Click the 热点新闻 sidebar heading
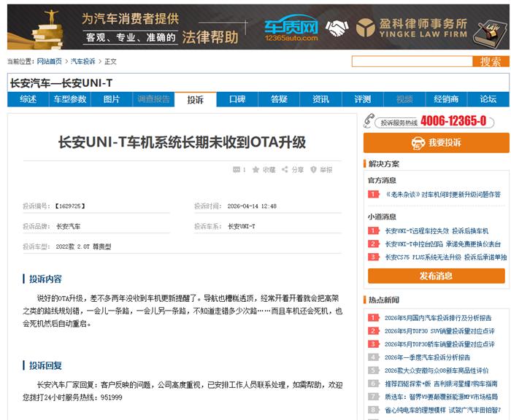The image size is (511, 420). pos(383,300)
